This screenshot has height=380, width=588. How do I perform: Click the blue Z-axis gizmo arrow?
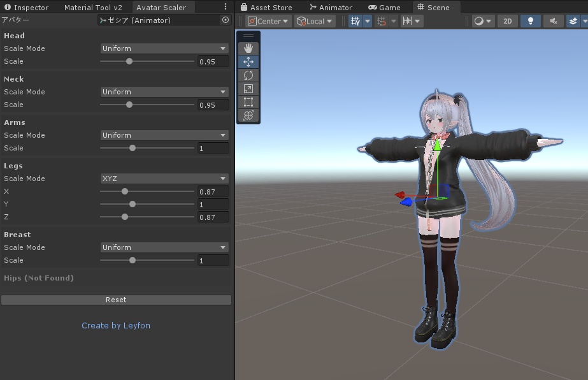(x=406, y=202)
